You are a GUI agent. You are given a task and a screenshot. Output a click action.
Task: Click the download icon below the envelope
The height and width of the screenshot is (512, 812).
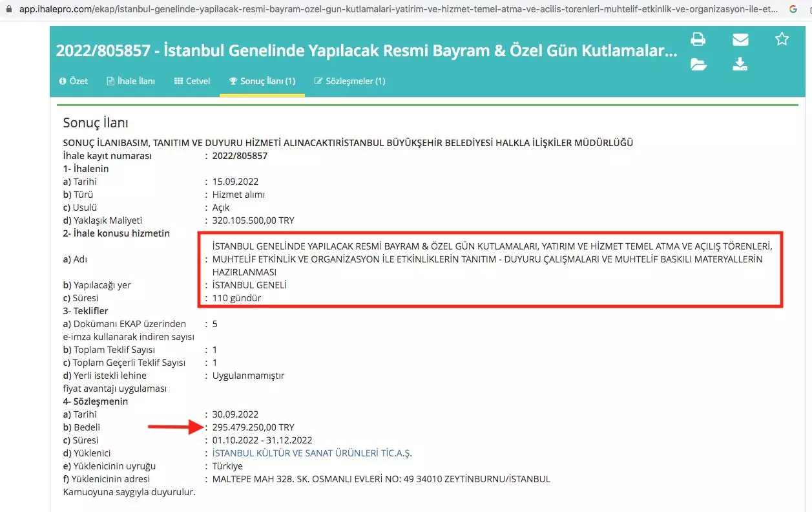[740, 65]
